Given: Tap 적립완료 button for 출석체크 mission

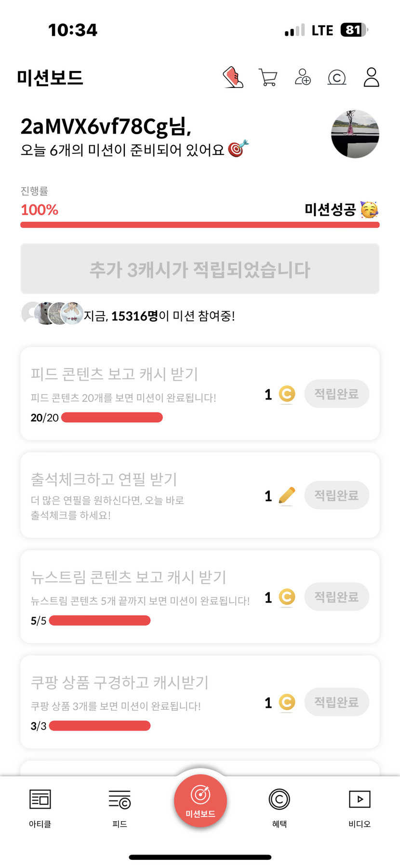Looking at the screenshot, I should click(336, 495).
